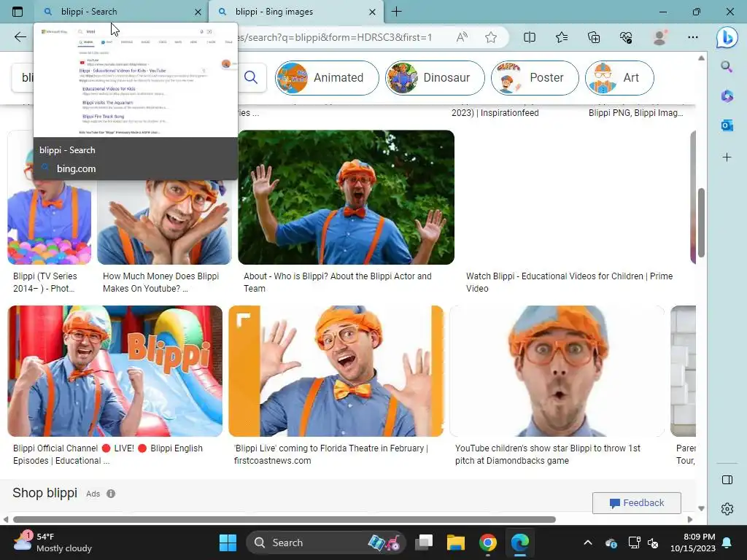Image resolution: width=747 pixels, height=560 pixels.
Task: Open the profile avatar menu
Action: click(x=659, y=37)
